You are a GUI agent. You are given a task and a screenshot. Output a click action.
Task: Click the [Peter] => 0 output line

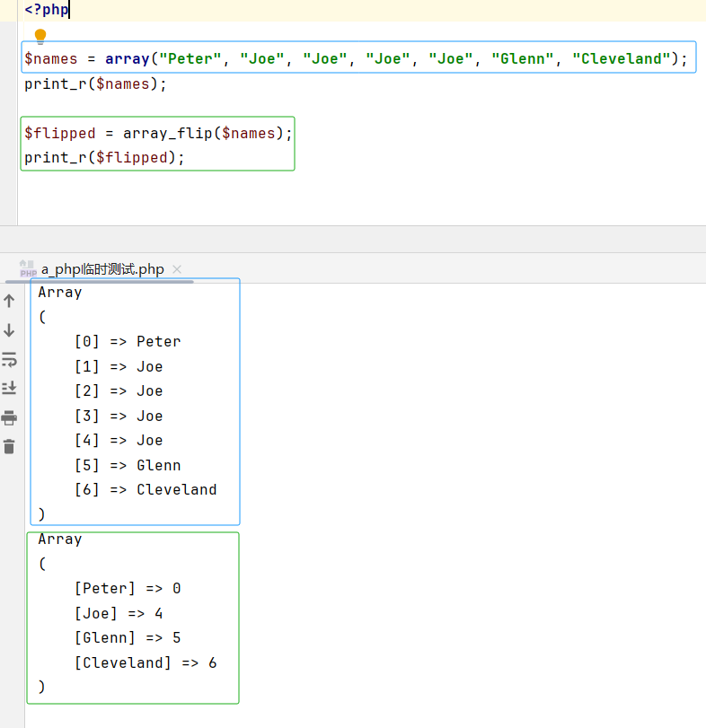128,589
